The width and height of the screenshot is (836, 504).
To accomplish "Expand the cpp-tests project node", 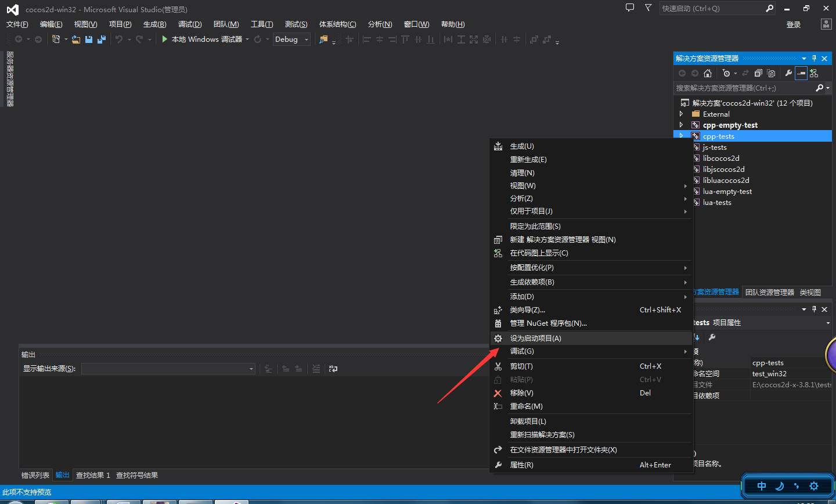I will [x=682, y=136].
